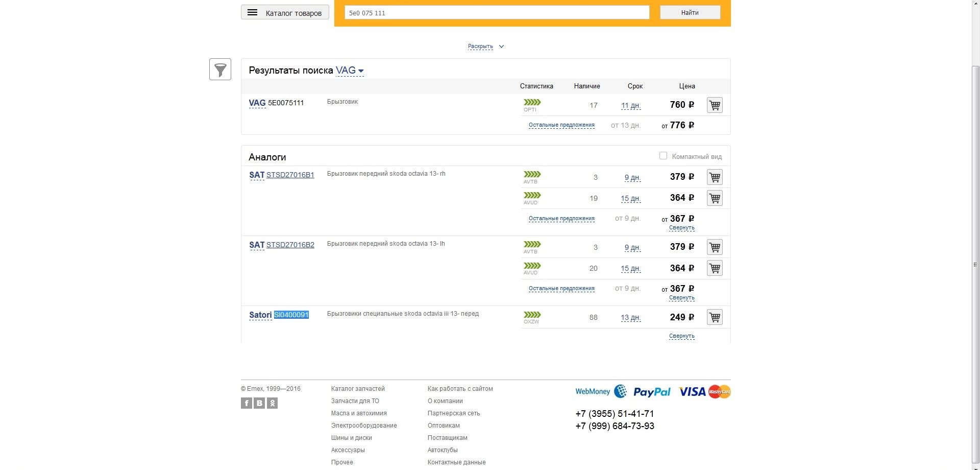Click the Найти search button
980x470 pixels.
pyautogui.click(x=690, y=12)
